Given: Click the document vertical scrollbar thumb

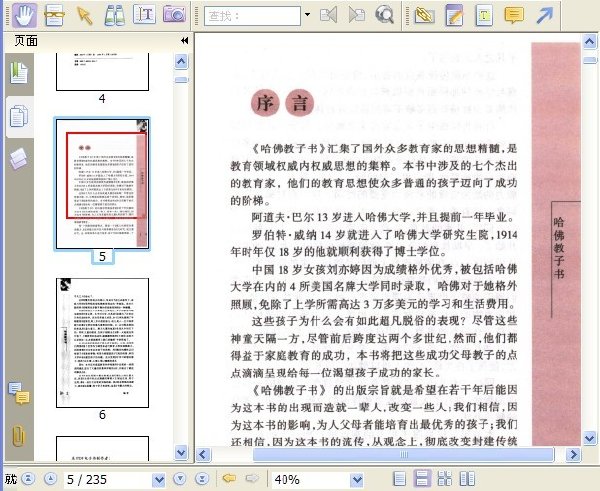Looking at the screenshot, I should [590, 60].
